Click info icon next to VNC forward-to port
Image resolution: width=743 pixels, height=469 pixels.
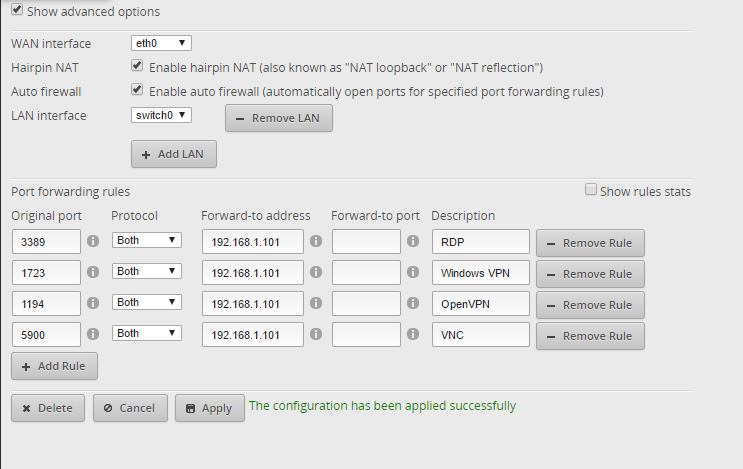point(412,334)
